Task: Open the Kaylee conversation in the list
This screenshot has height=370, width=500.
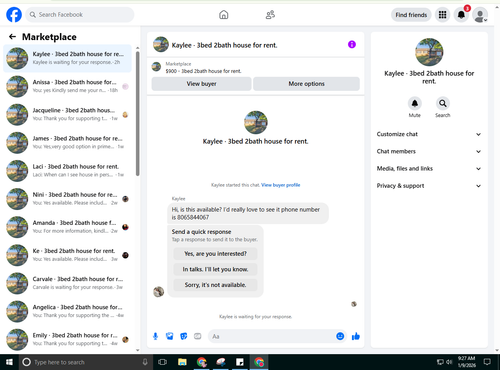Action: (67, 58)
